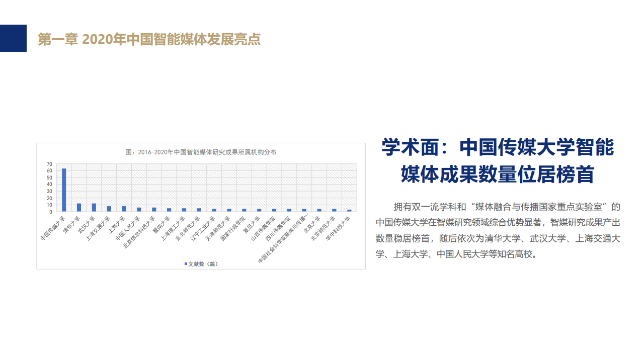Click the dark blue square beside chapter title
The image size is (644, 362).
coord(13,38)
